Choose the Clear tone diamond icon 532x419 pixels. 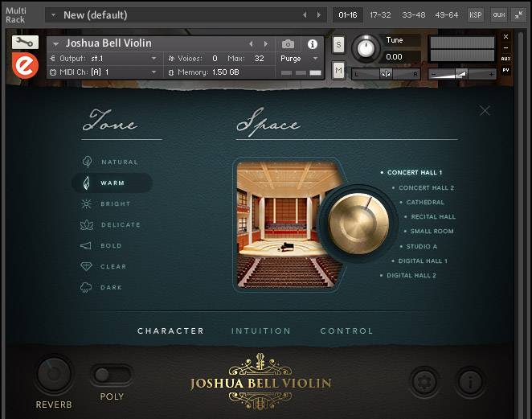point(87,266)
